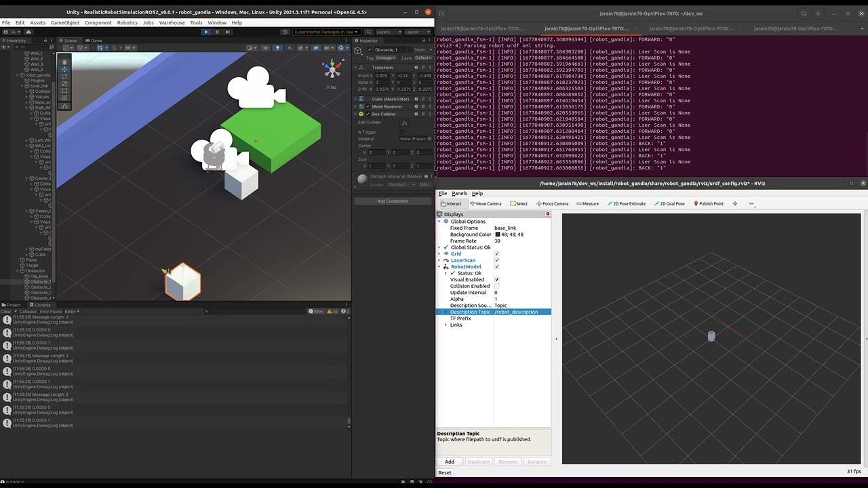Open the Robotics menu in Unity
This screenshot has height=488, width=868.
(127, 22)
